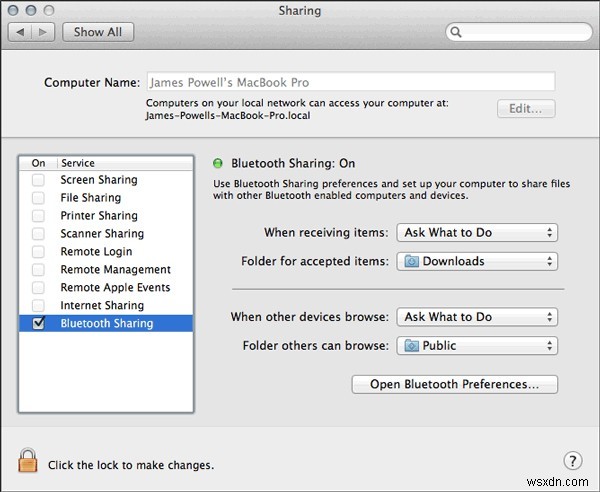
Task: Go forward with the right arrow button
Action: [43, 32]
